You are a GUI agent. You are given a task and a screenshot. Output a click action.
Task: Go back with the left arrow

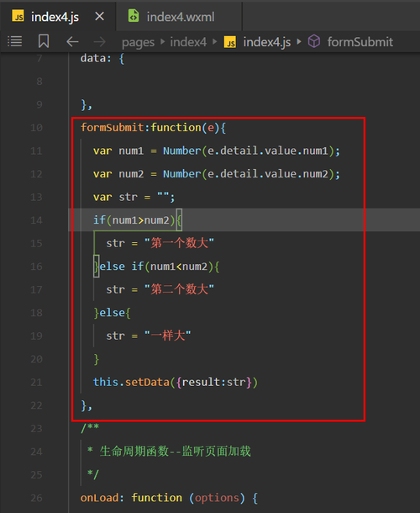coord(72,42)
